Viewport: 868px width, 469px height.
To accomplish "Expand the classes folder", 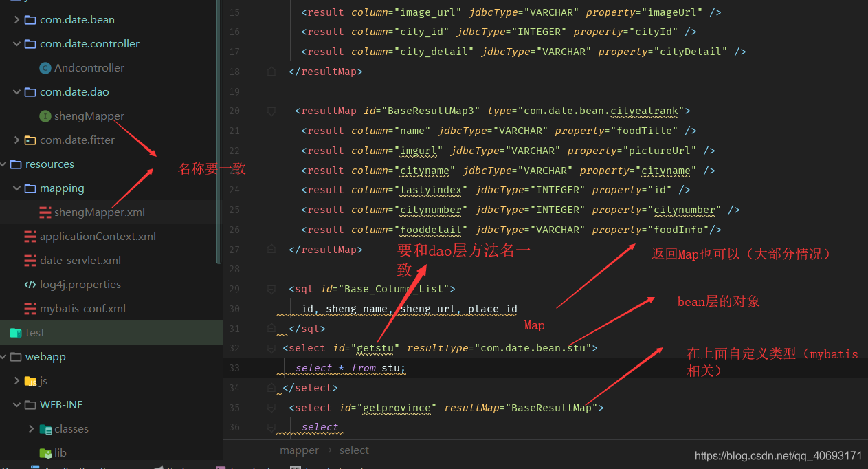I will (x=31, y=428).
